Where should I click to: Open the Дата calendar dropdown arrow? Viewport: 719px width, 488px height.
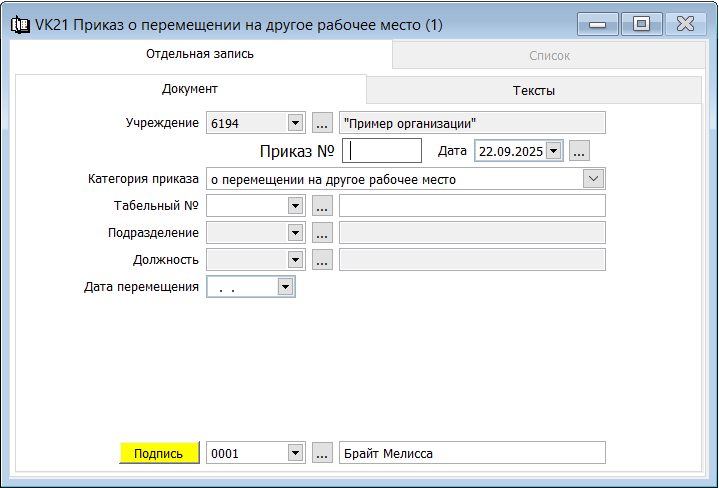click(554, 151)
